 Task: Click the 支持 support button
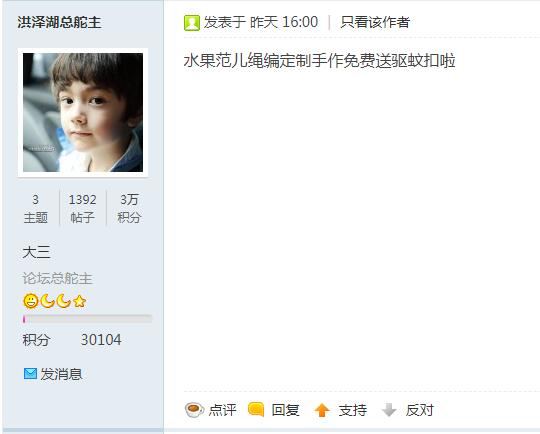coord(353,410)
